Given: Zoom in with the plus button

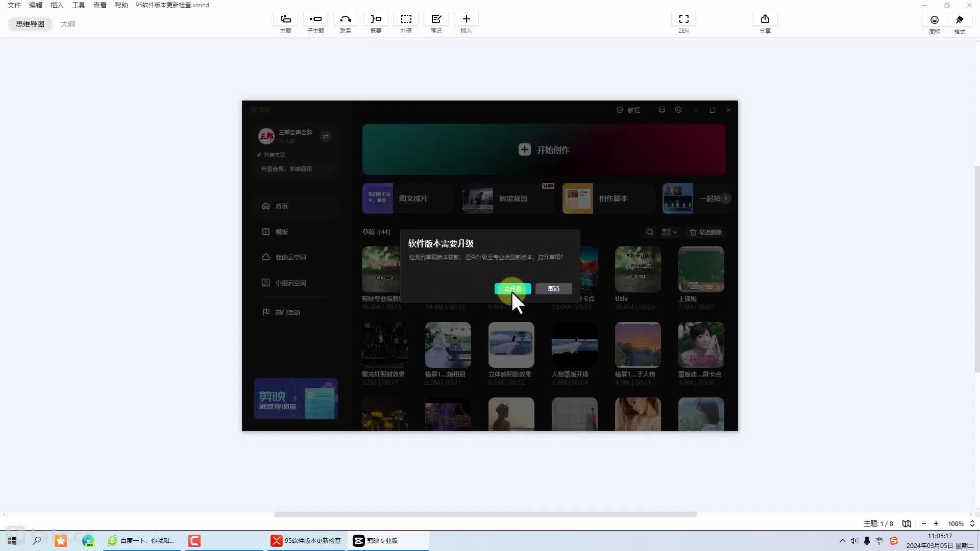Looking at the screenshot, I should click(936, 523).
